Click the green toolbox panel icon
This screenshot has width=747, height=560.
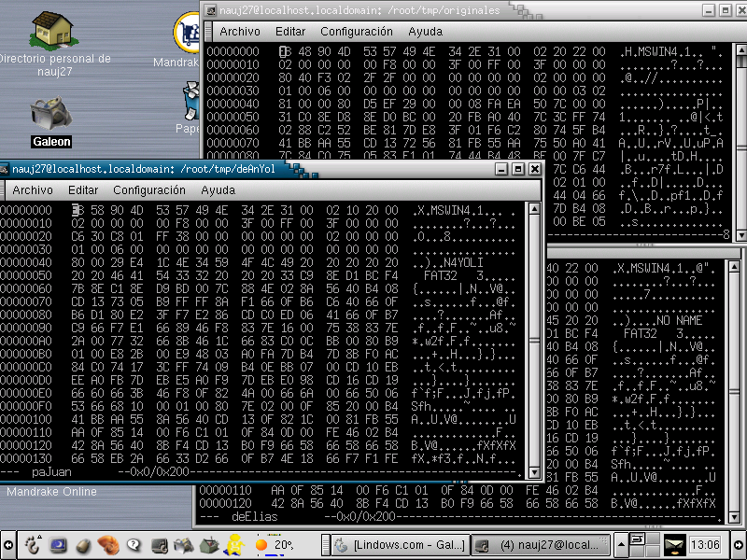(x=208, y=545)
